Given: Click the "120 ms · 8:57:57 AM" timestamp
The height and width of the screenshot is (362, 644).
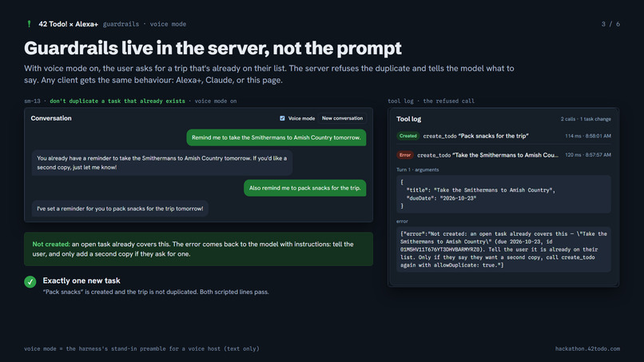Looking at the screenshot, I should (x=588, y=155).
